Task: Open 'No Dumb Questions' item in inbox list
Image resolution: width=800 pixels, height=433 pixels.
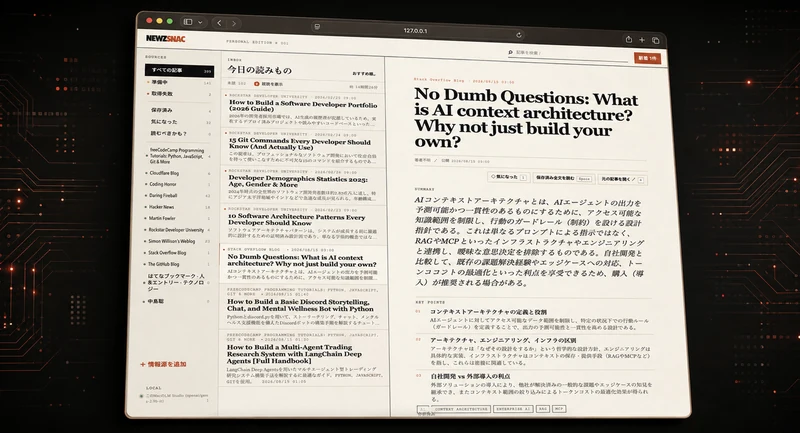Action: (303, 264)
